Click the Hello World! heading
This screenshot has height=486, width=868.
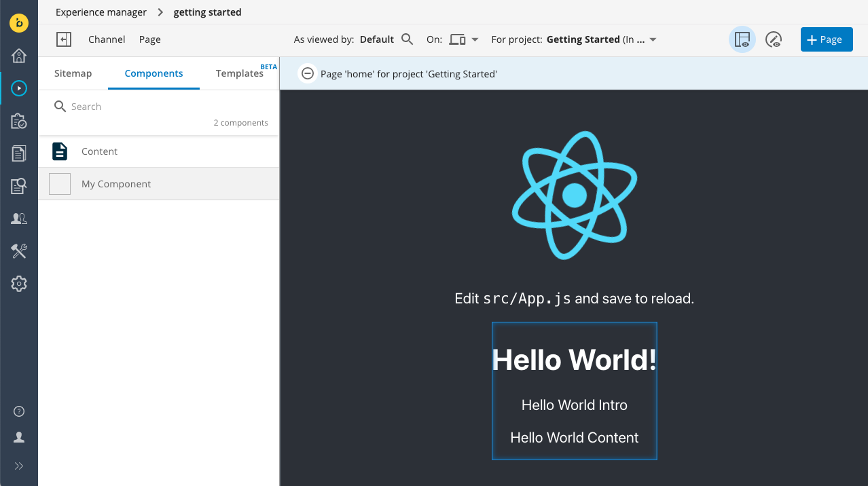tap(575, 360)
